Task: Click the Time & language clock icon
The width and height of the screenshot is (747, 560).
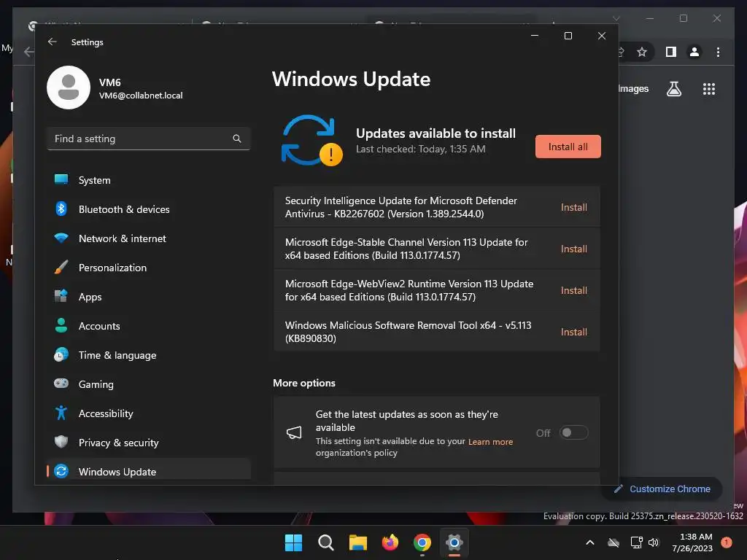Action: 61,354
